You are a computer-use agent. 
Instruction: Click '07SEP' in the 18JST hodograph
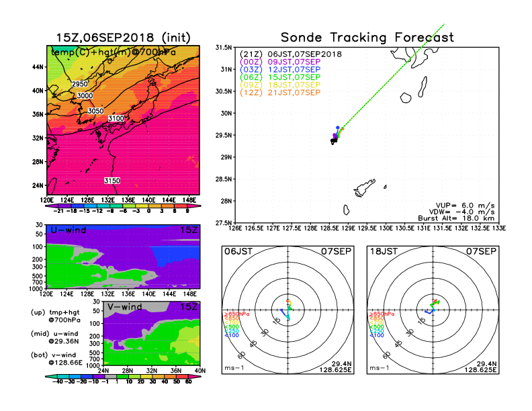[x=481, y=251]
